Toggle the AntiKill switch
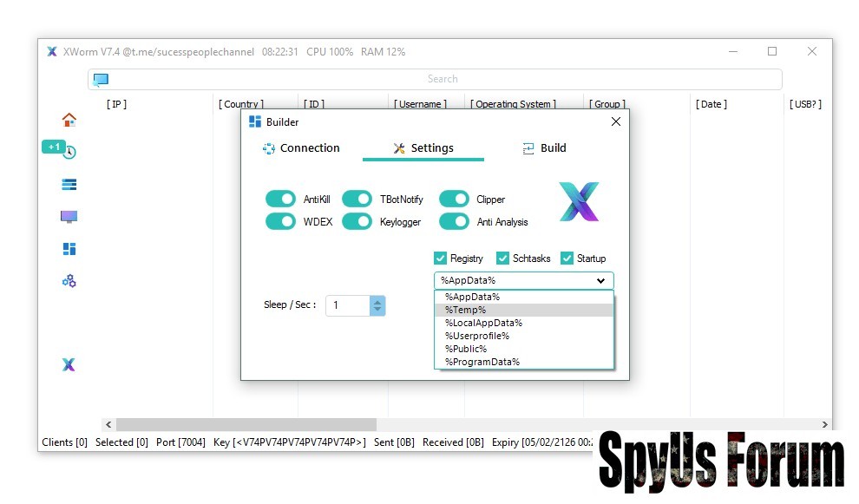This screenshot has height=504, width=859. point(280,199)
